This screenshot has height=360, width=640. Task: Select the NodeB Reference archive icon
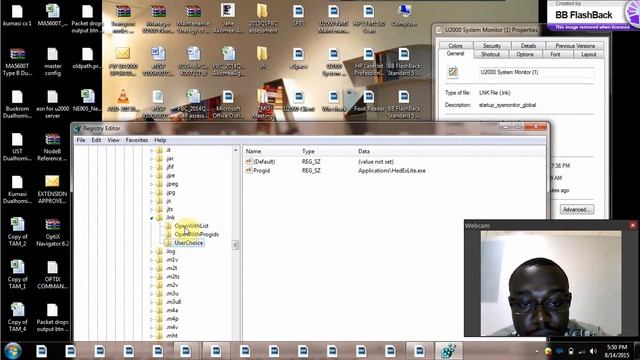[52, 147]
